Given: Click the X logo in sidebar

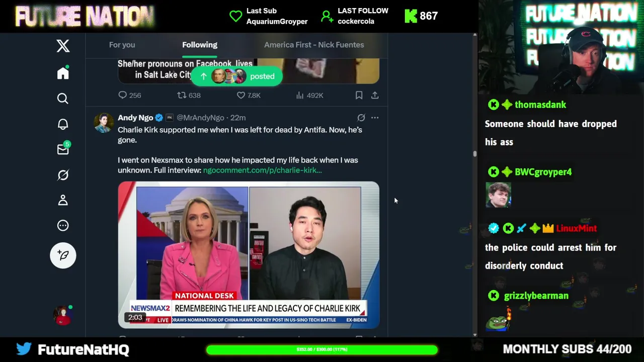Looking at the screenshot, I should coord(63,46).
